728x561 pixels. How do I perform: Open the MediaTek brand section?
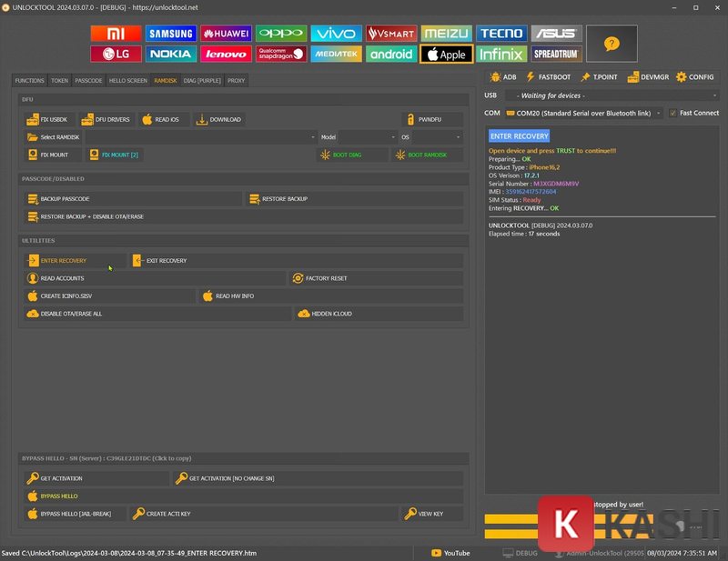(x=336, y=54)
